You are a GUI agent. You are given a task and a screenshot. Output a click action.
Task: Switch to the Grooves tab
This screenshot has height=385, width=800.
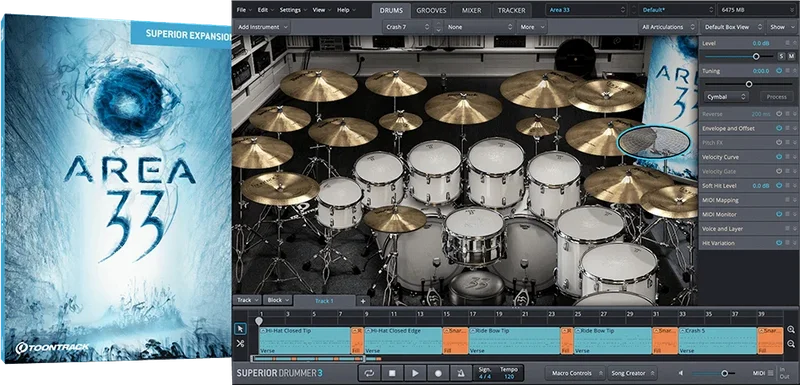click(x=431, y=10)
